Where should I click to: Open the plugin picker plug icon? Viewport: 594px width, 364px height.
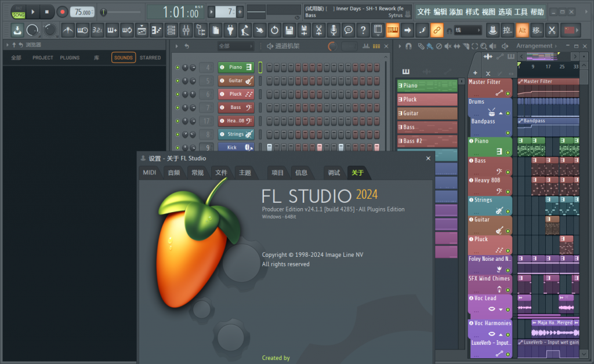pos(230,30)
